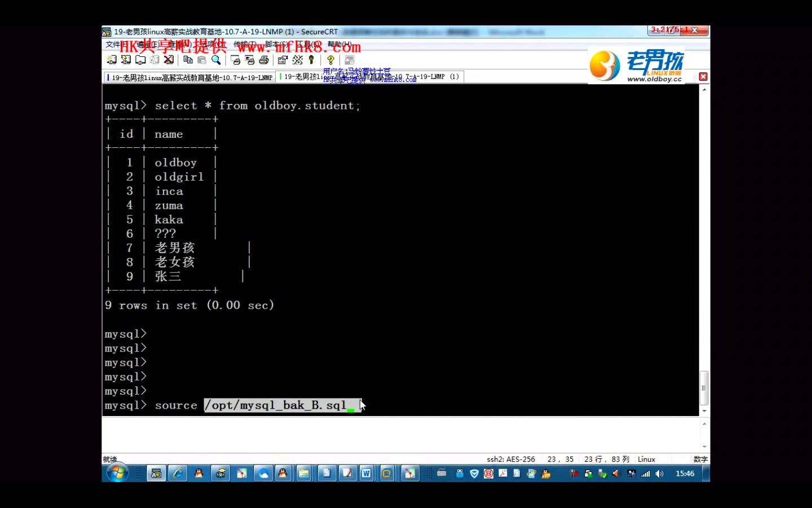Click the 'select * from oldboy.student;' line
Viewport: 812px width, 508px height.
[258, 106]
